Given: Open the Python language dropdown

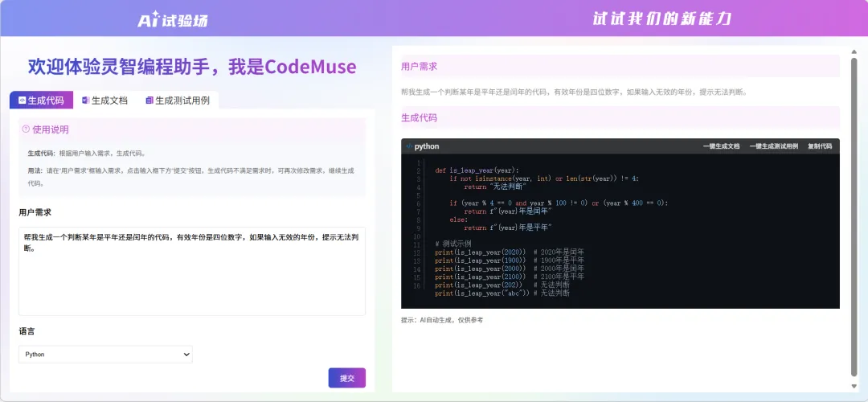Looking at the screenshot, I should (x=106, y=355).
